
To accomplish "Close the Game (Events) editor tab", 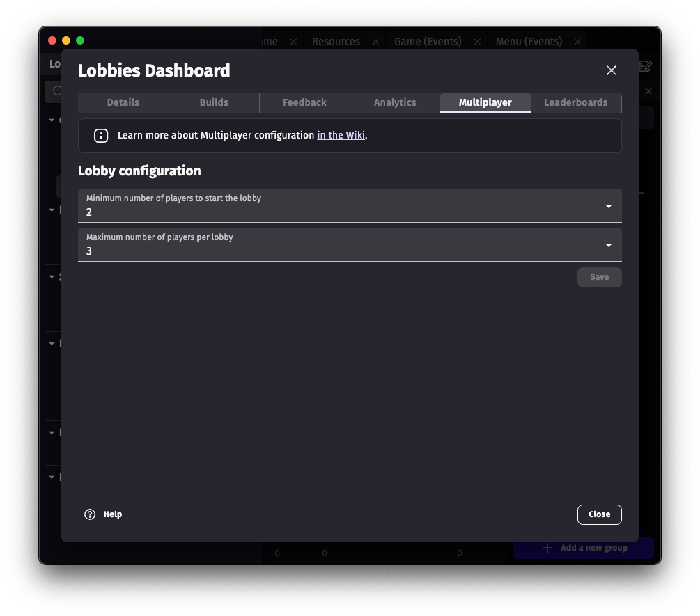I will (477, 42).
